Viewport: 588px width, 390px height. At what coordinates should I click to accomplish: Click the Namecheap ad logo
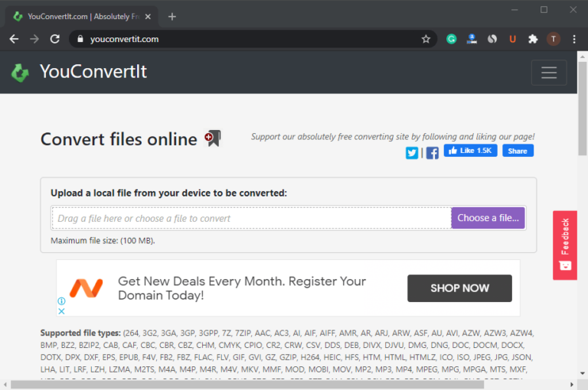point(87,288)
